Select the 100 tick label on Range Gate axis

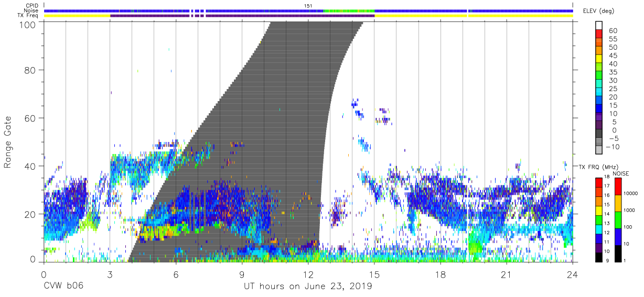[28, 25]
